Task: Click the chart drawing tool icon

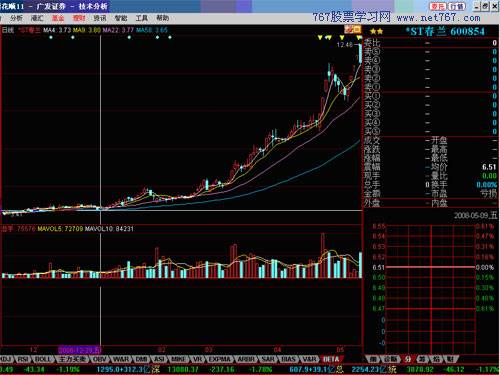Action: click(x=349, y=29)
